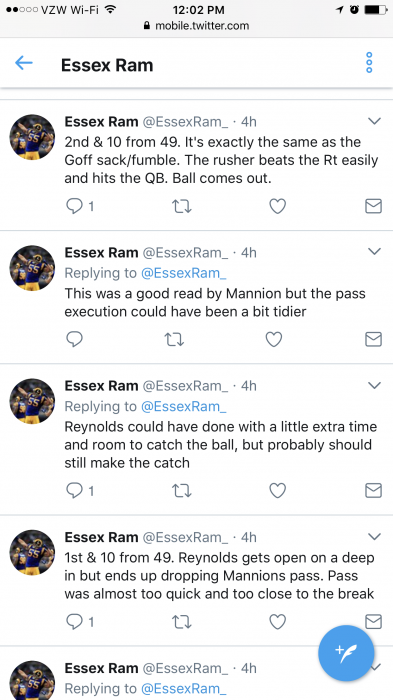Expand the caret menu on '1st & 10' tweet

tap(374, 536)
